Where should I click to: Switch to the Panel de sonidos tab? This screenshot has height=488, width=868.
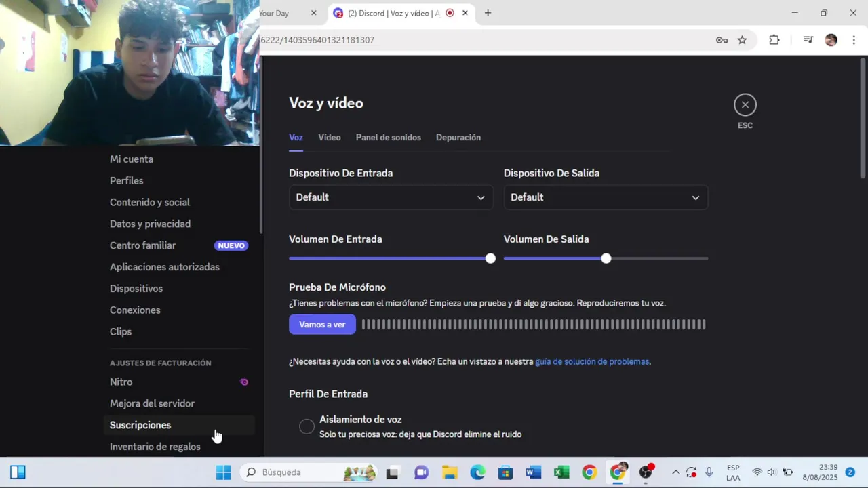pos(389,138)
